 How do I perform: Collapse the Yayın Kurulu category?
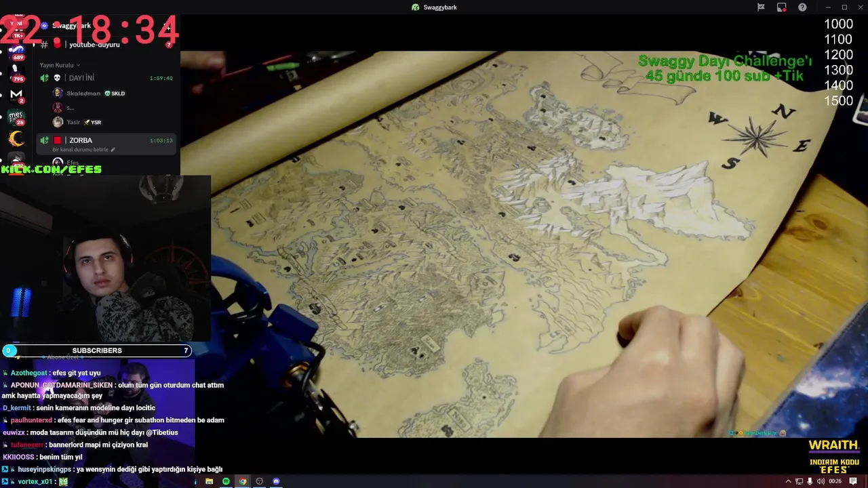(60, 65)
